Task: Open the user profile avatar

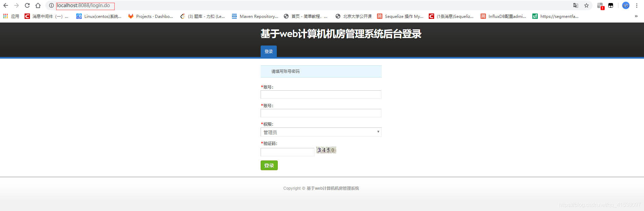Action: pyautogui.click(x=626, y=5)
